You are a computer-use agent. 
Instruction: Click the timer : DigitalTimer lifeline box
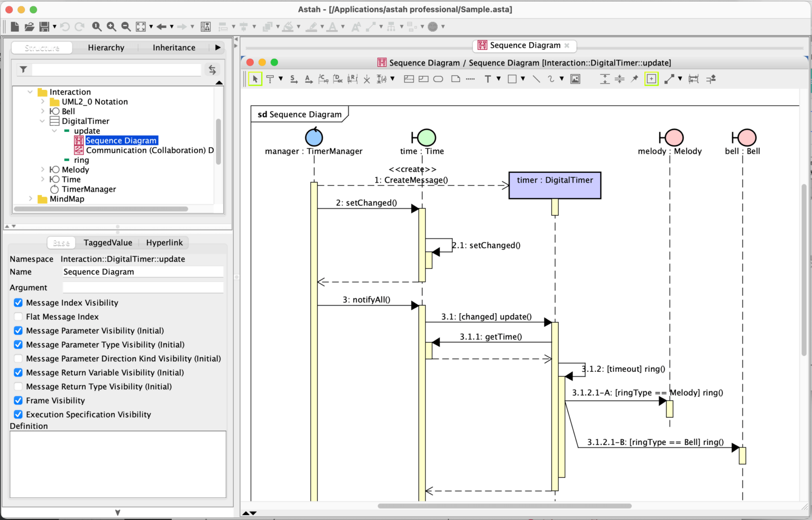[x=555, y=185]
